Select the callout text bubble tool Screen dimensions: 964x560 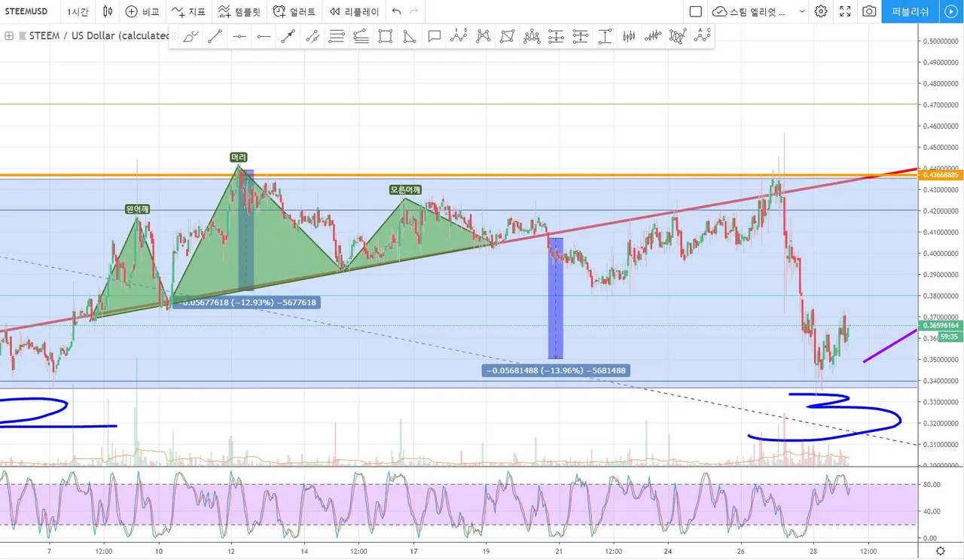coord(434,36)
